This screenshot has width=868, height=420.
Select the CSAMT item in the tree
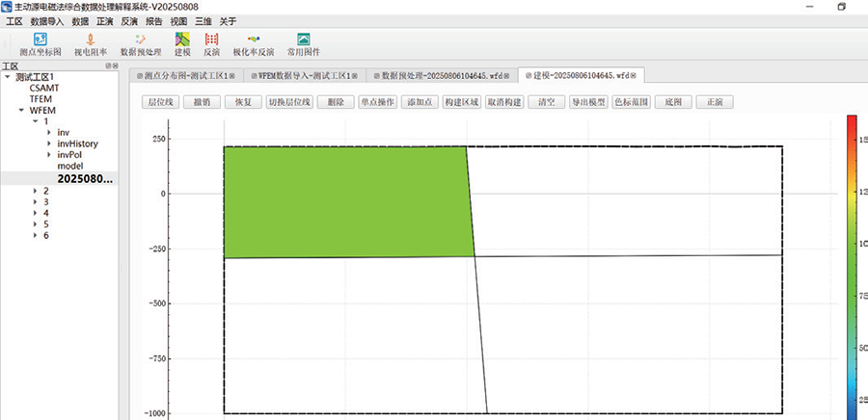pyautogui.click(x=44, y=88)
